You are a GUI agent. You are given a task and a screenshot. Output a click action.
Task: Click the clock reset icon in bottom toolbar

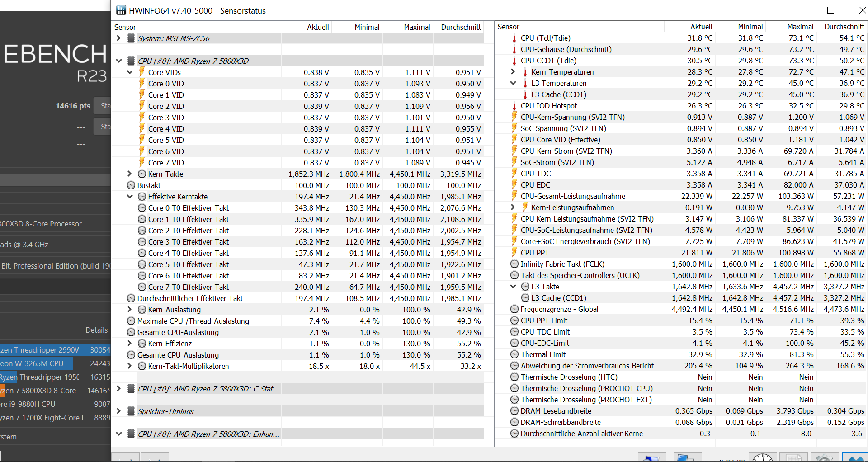[763, 457]
